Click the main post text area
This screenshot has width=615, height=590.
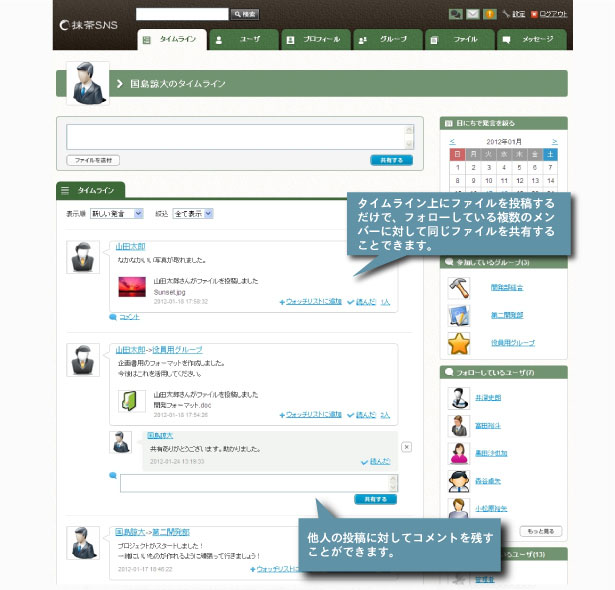[x=240, y=137]
